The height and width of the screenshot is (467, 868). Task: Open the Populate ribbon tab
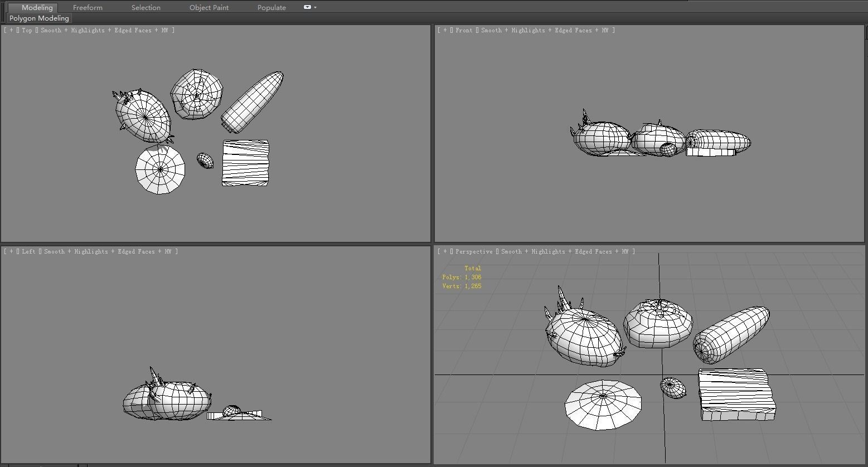click(x=271, y=7)
